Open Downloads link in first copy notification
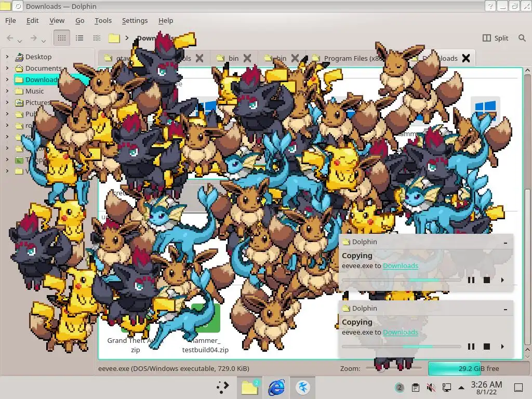532x399 pixels. (x=401, y=265)
